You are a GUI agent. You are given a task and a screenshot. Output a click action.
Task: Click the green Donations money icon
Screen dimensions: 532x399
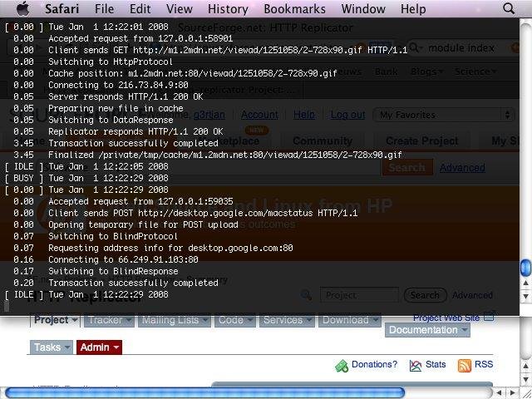(342, 366)
